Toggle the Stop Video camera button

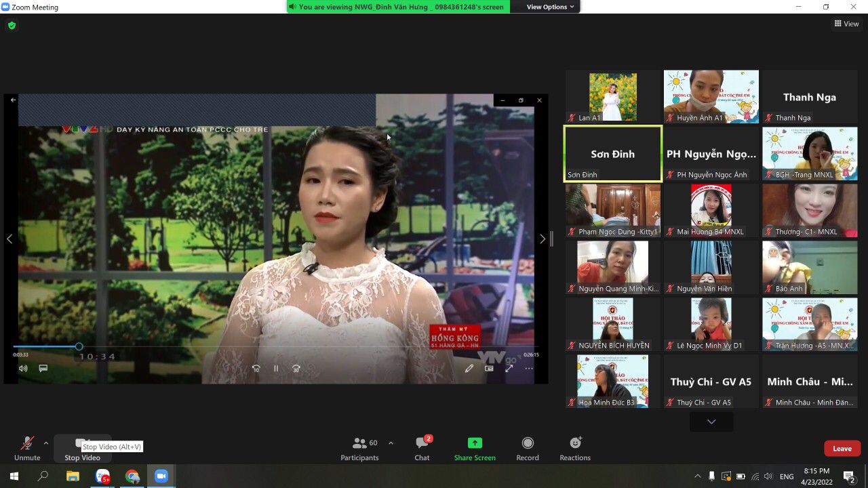pyautogui.click(x=81, y=444)
